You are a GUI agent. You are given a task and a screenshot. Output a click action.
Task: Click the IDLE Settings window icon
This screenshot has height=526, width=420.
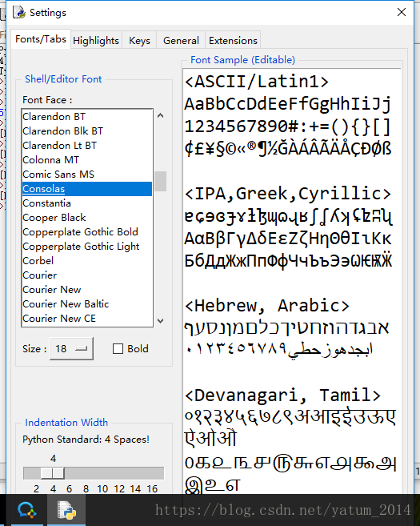(18, 12)
